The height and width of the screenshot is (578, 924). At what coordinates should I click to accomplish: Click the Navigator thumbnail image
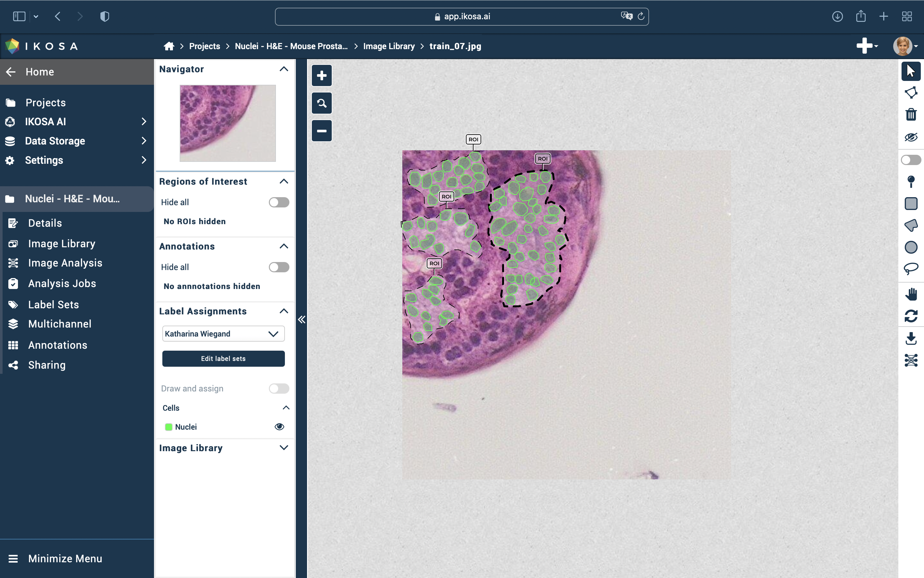click(x=227, y=123)
